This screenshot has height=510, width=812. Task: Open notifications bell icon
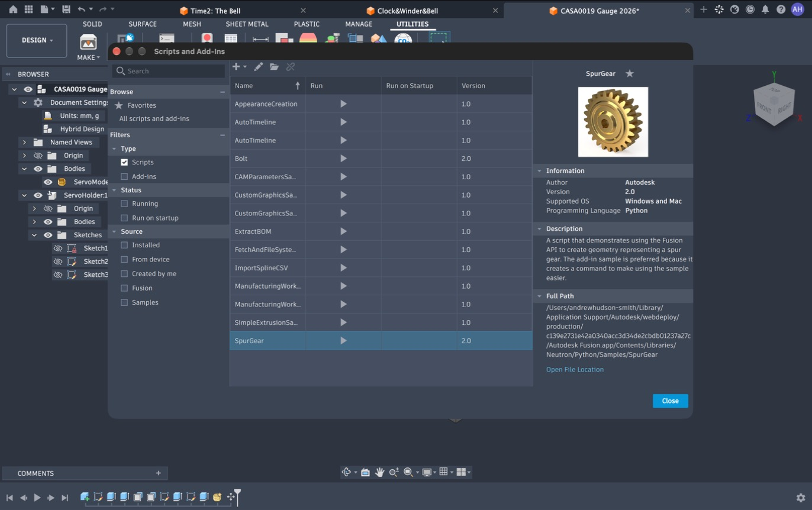(765, 9)
